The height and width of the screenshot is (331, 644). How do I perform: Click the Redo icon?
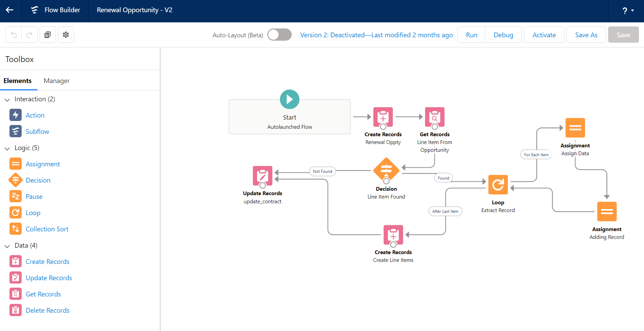(29, 35)
